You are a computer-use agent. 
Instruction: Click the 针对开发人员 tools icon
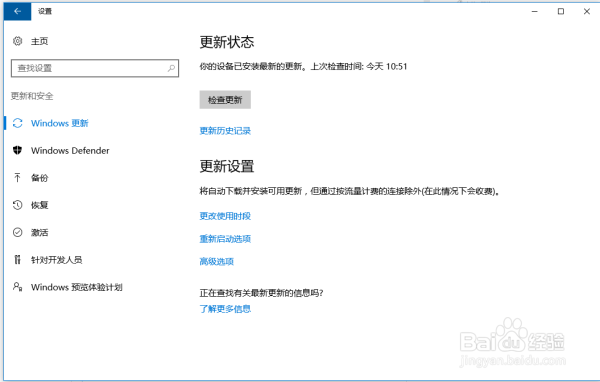click(17, 260)
